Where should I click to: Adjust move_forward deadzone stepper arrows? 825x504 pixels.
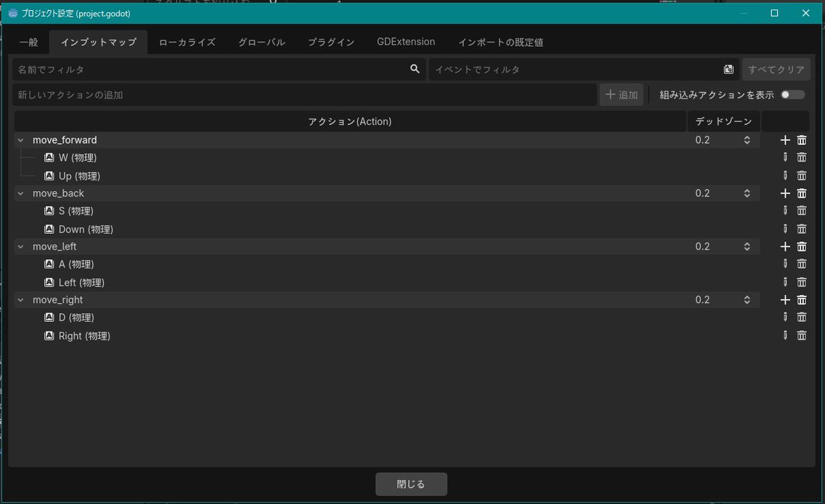pos(747,140)
